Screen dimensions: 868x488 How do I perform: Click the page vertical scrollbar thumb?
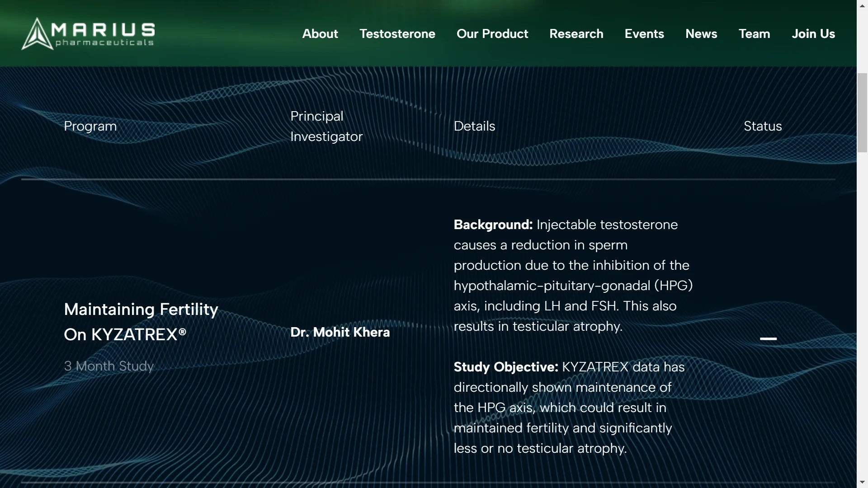[x=862, y=113]
